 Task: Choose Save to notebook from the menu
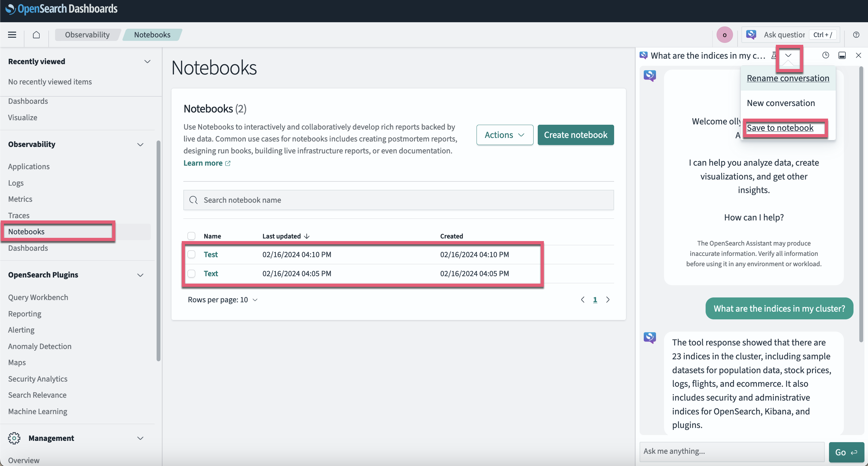(x=780, y=128)
